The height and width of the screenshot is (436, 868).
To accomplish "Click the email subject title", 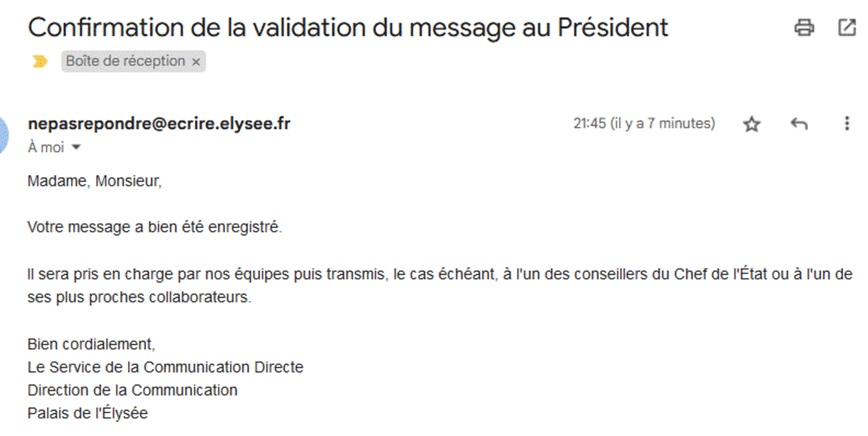I will [347, 27].
